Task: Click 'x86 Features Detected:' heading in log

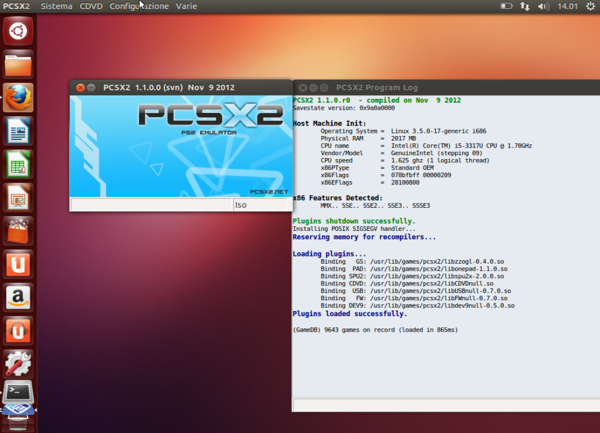Action: click(x=338, y=198)
